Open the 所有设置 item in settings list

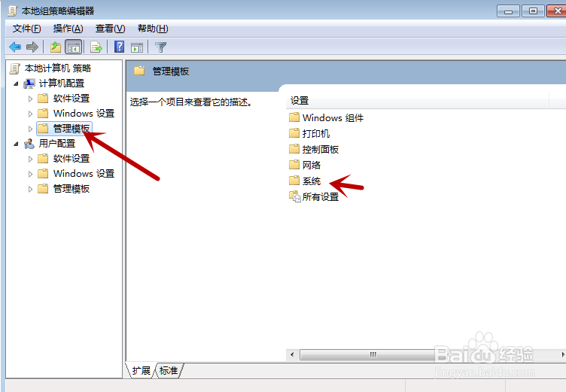[314, 196]
